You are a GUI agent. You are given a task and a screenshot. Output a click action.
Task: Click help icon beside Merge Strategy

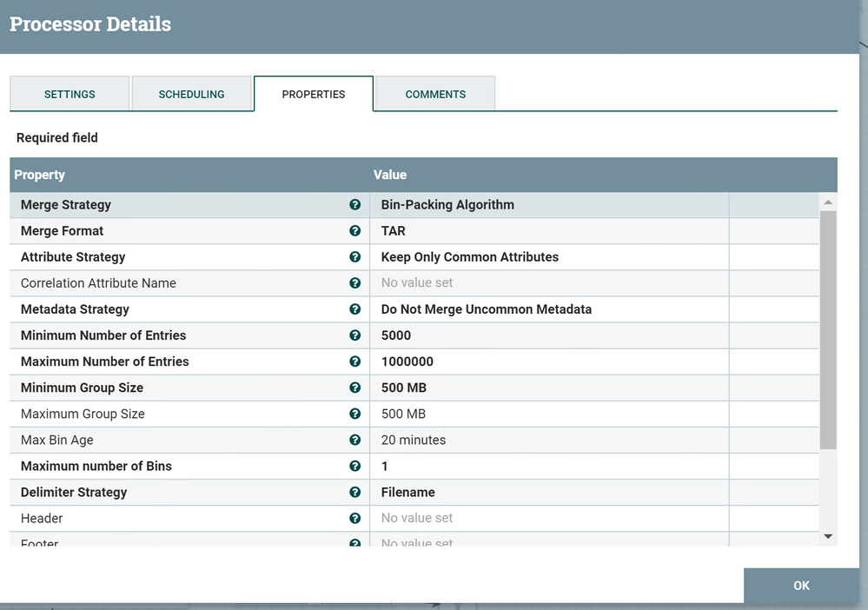(354, 205)
